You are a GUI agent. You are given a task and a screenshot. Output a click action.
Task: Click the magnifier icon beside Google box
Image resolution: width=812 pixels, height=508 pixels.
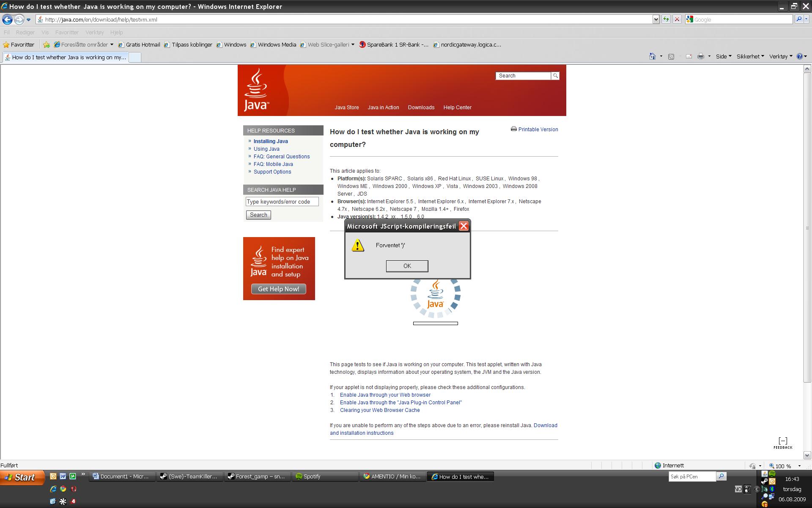click(798, 19)
